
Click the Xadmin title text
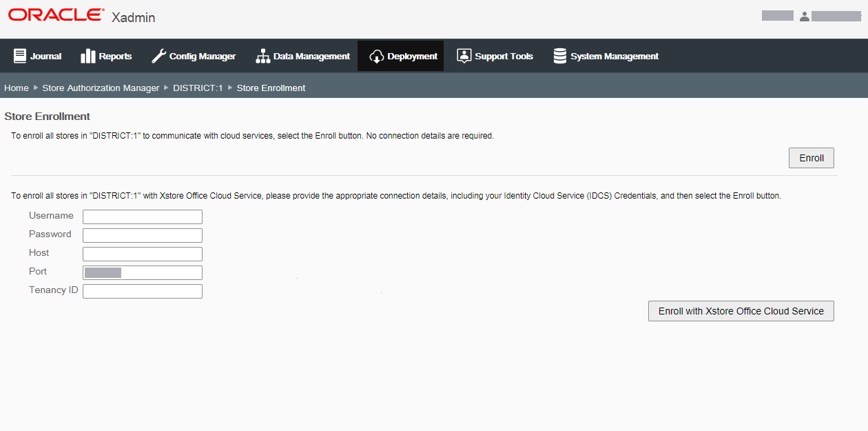point(133,17)
